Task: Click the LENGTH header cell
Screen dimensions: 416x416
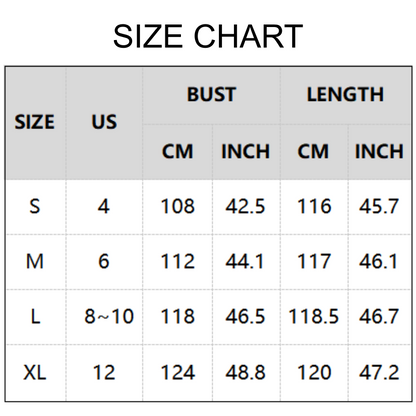Action: tap(345, 94)
